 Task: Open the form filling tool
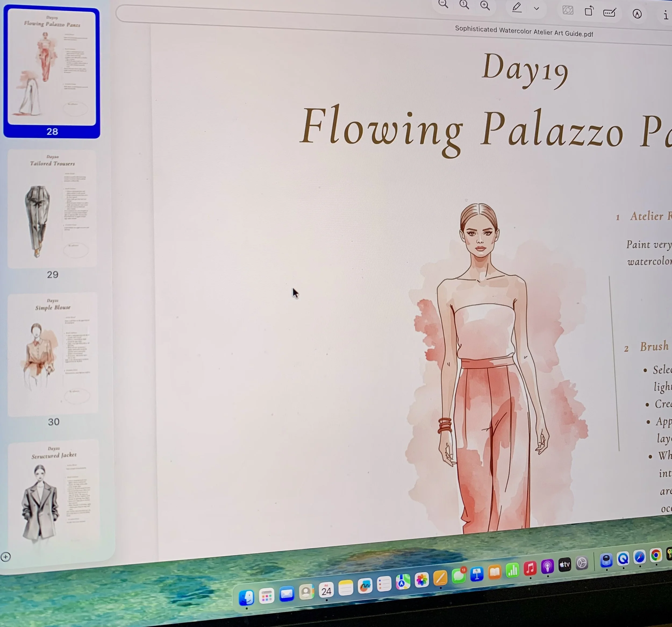pyautogui.click(x=609, y=13)
